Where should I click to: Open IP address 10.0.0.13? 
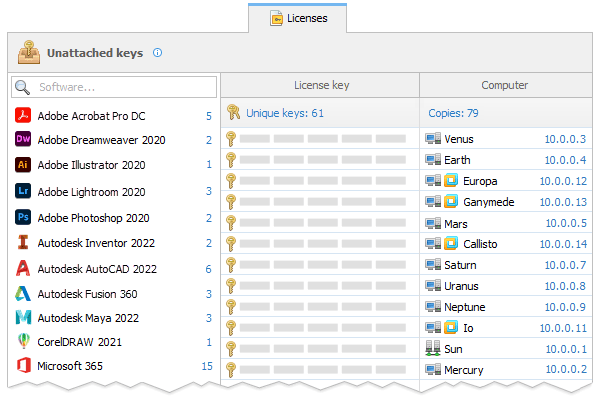point(563,202)
